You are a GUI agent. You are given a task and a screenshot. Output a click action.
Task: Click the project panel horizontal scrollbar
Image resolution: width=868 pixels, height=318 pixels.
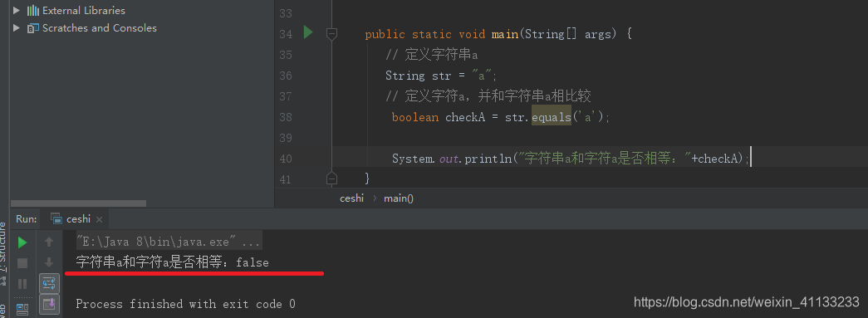78,203
